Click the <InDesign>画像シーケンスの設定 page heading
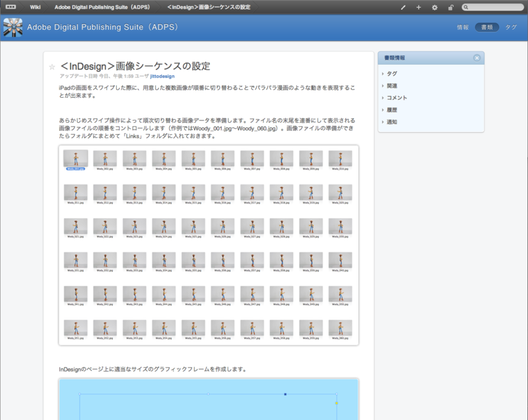The width and height of the screenshot is (528, 420). [135, 66]
